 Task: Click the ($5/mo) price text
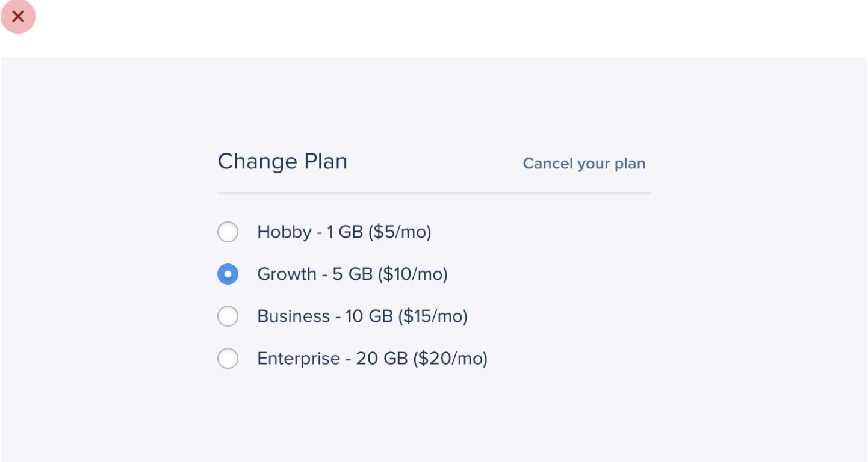tap(400, 232)
